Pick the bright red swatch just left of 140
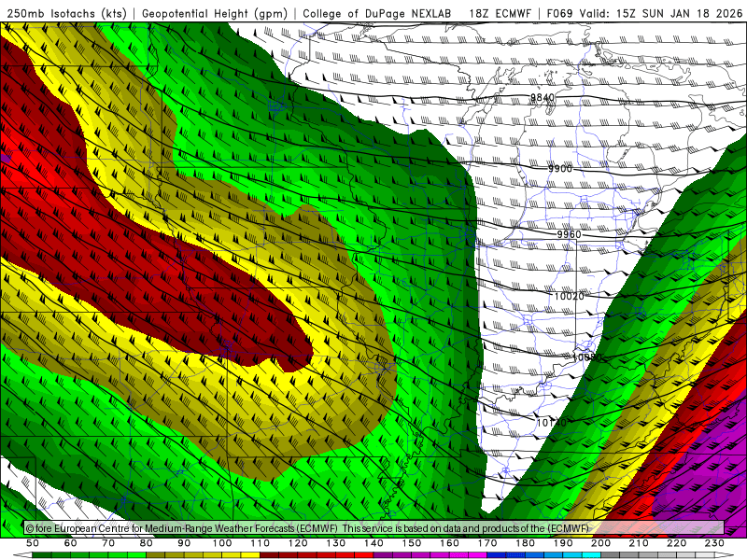The width and height of the screenshot is (747, 560). pos(364,555)
